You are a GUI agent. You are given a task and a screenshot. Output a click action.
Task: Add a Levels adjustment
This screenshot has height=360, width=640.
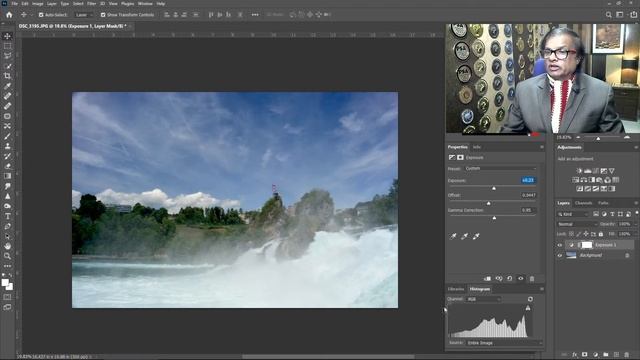(588, 171)
